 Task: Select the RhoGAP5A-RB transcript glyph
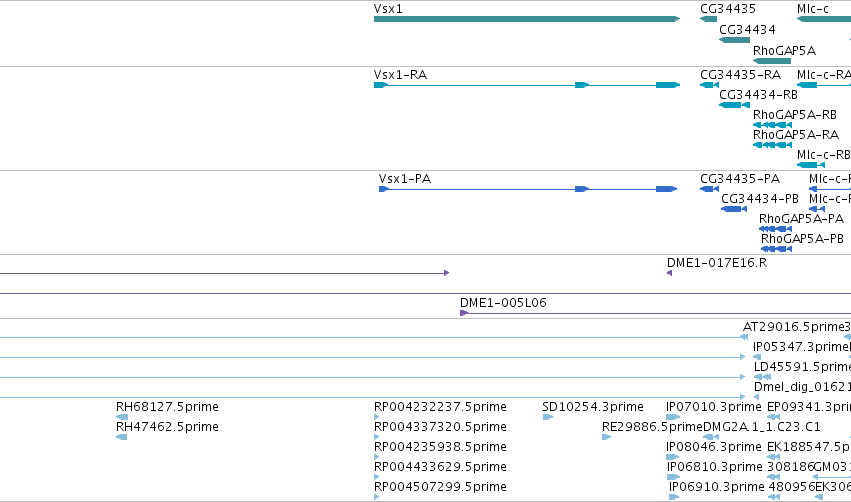[x=772, y=125]
